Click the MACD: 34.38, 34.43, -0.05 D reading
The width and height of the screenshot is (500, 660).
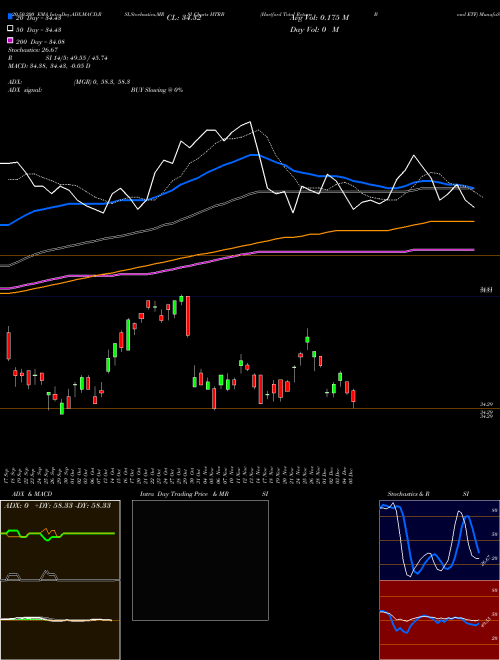pyautogui.click(x=49, y=66)
